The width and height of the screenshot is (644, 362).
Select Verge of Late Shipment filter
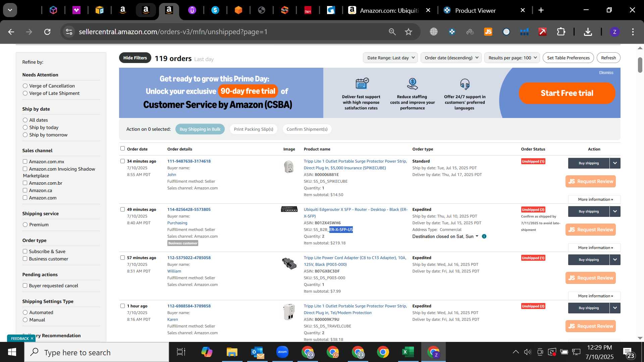[25, 93]
